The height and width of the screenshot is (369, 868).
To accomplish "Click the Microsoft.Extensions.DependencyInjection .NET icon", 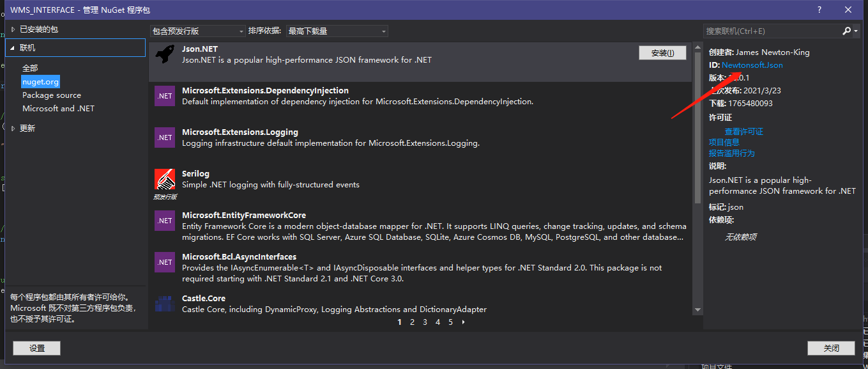I will [165, 96].
